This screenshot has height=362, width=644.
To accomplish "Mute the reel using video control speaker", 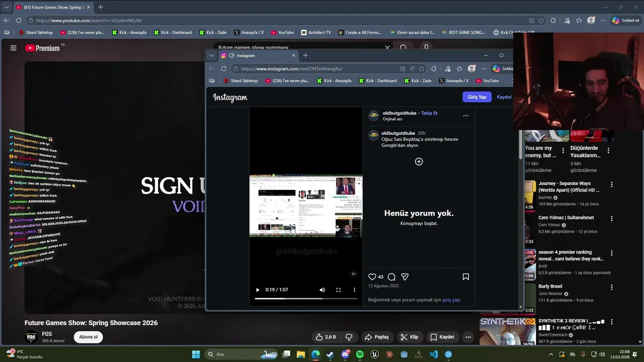I will [323, 290].
